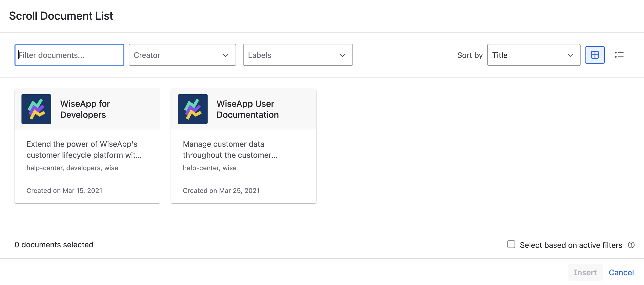This screenshot has height=285, width=644.
Task: Select the WiseApp for Developers title
Action: tap(85, 109)
